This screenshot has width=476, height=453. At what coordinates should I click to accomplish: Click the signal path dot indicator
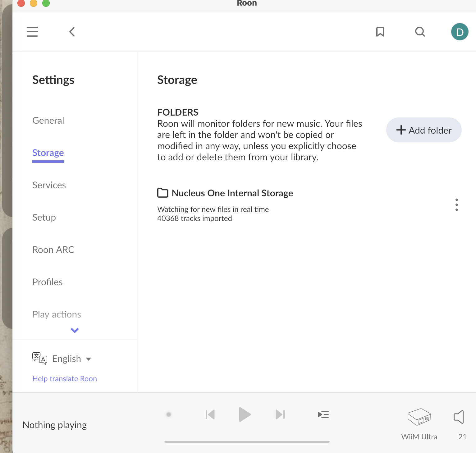(x=169, y=414)
